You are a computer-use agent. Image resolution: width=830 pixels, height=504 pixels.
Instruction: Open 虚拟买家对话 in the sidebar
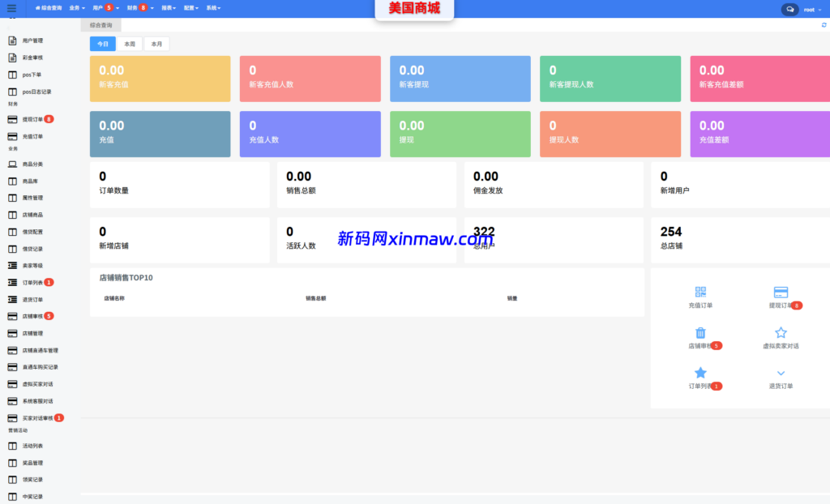(x=37, y=384)
